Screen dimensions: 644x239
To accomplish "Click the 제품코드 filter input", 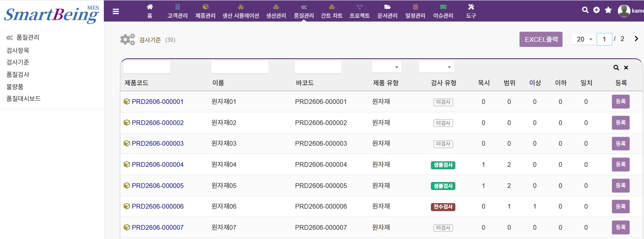I will tap(147, 68).
